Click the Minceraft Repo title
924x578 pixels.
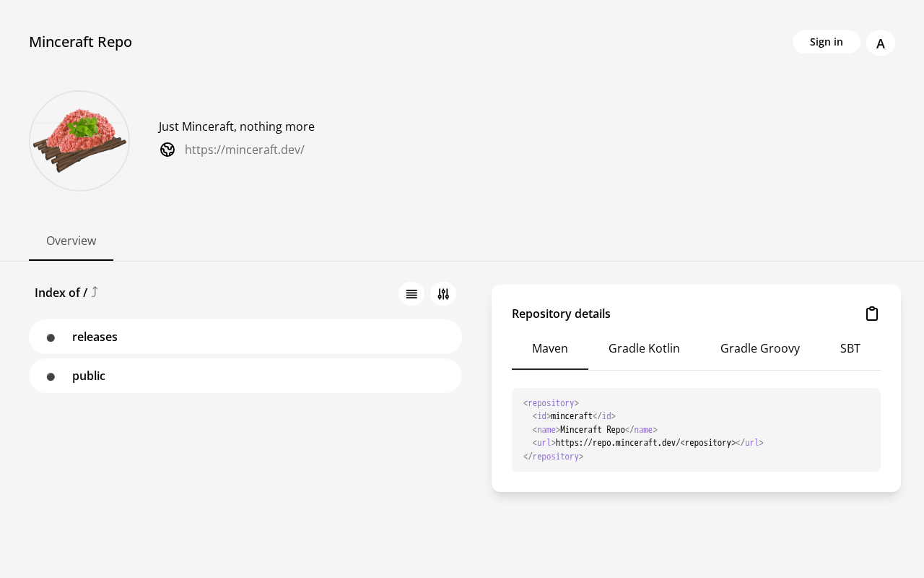click(80, 42)
